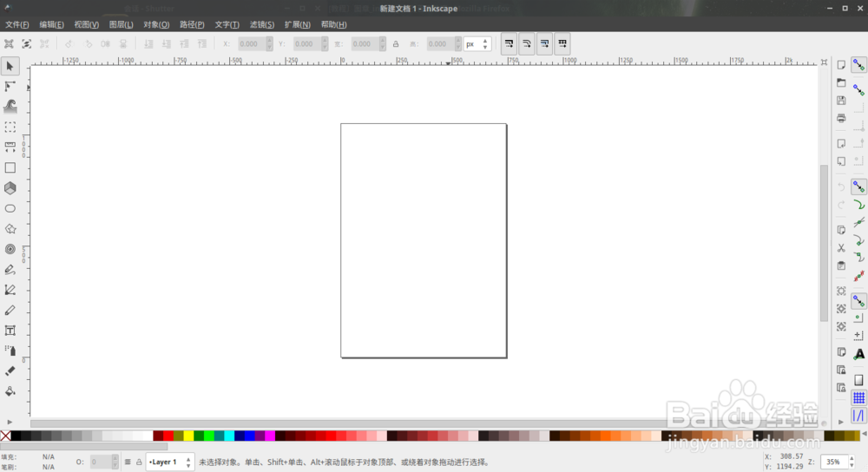Toggle global snapping at top of snap bar
Image resolution: width=868 pixels, height=472 pixels.
coord(858,65)
